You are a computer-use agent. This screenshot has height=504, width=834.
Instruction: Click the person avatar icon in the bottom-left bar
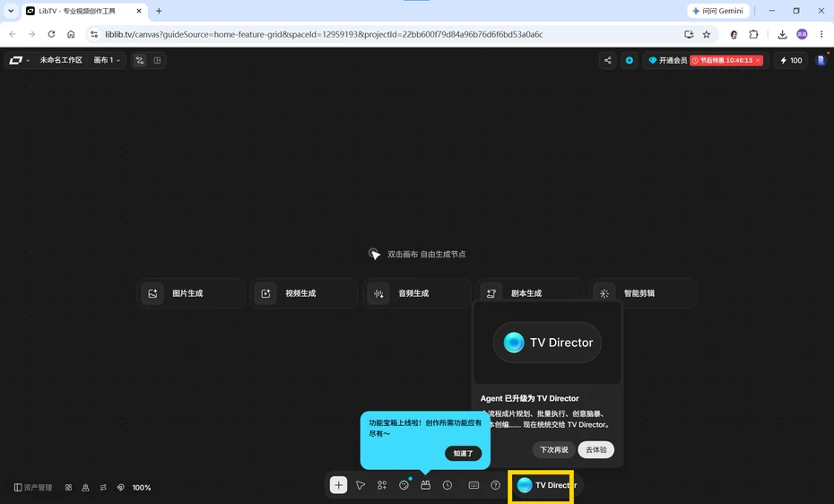(85, 488)
